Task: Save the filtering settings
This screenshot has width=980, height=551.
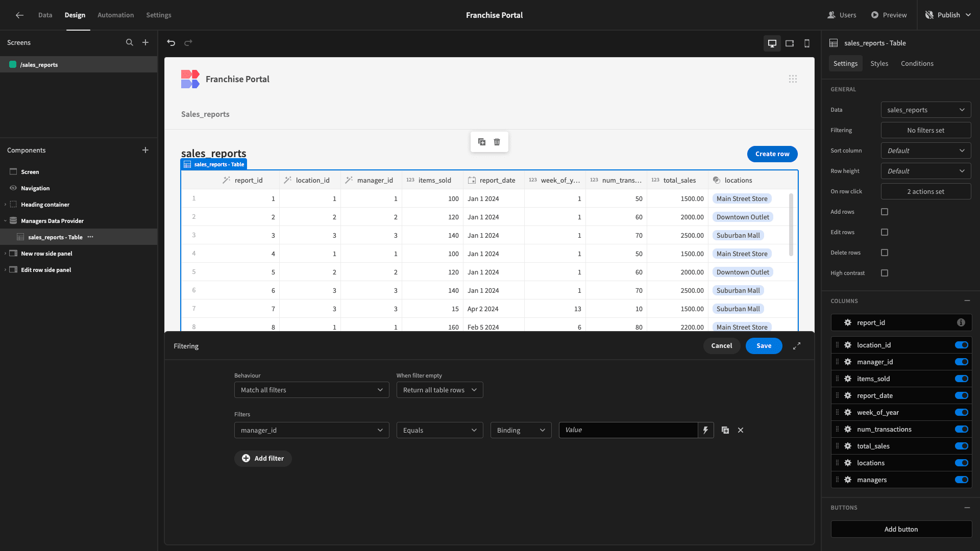Action: [764, 346]
